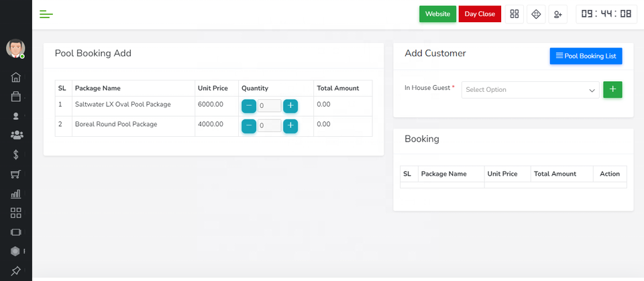Image resolution: width=644 pixels, height=281 pixels.
Task: Click the user avatar in the sidebar
Action: pos(16,48)
